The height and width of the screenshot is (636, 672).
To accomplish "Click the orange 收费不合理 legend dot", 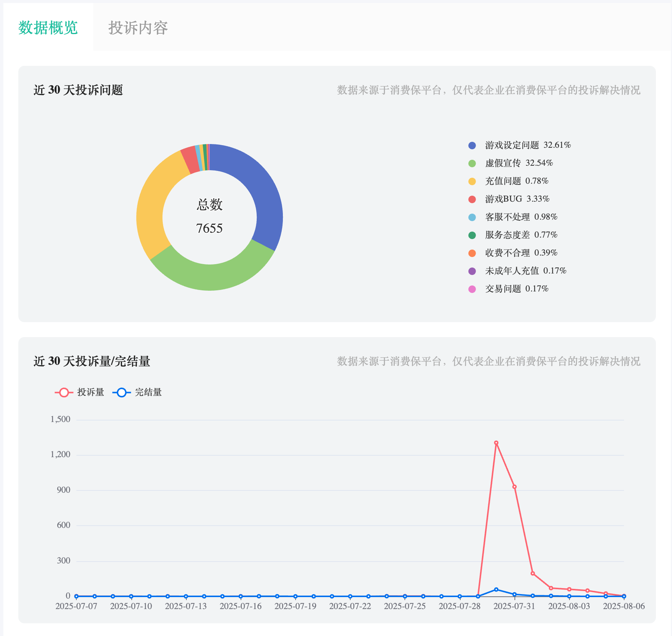I will [x=472, y=253].
